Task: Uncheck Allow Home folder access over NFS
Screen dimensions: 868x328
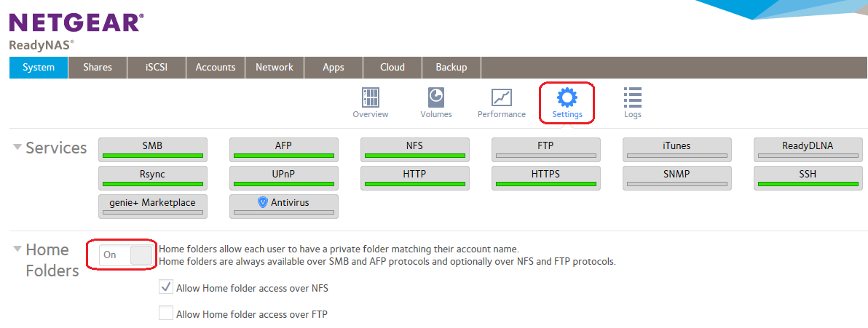Action: tap(166, 287)
